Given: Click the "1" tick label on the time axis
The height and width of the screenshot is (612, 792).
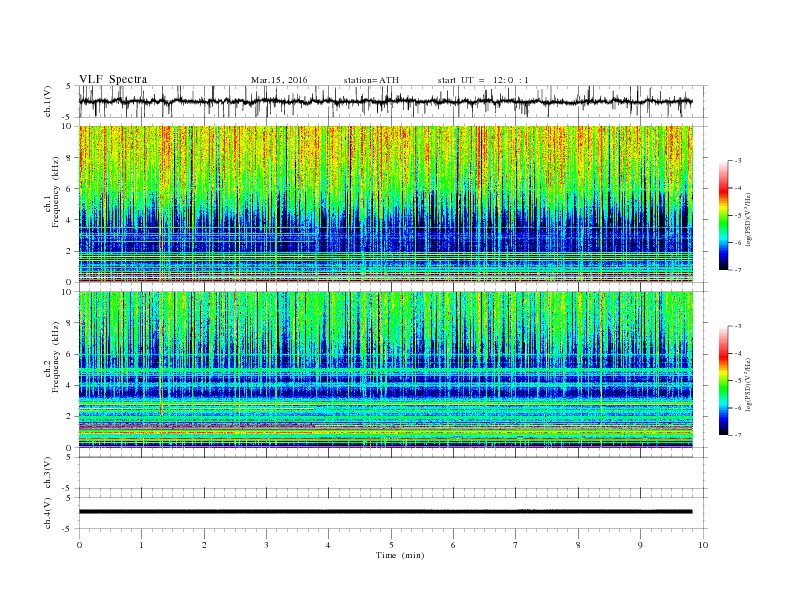Looking at the screenshot, I should (141, 545).
